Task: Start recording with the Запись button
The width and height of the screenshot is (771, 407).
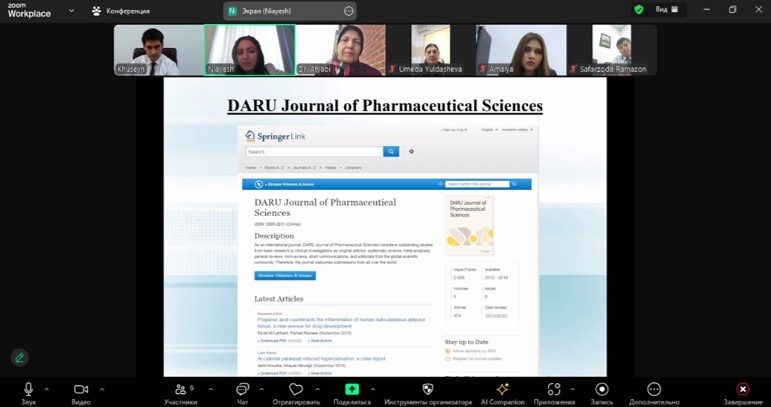Action: 601,389
